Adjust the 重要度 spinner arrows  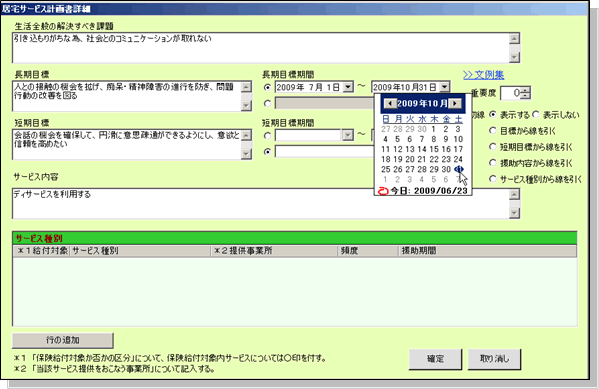526,93
